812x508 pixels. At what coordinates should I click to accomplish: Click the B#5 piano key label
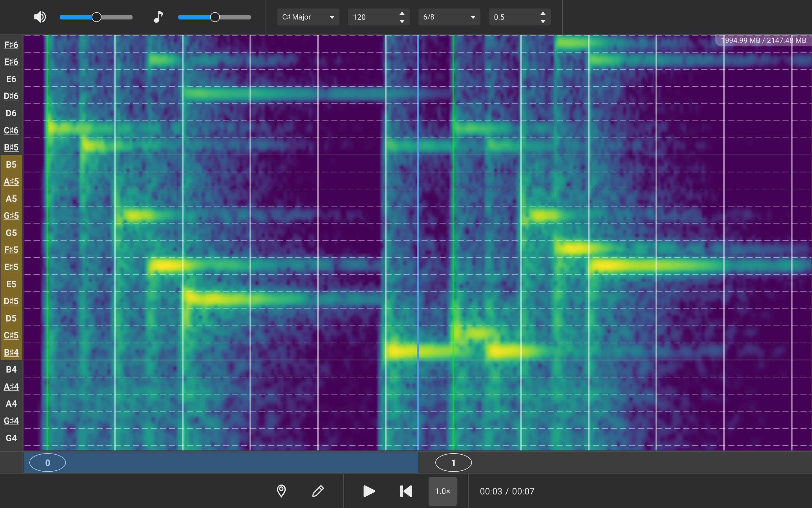point(11,147)
